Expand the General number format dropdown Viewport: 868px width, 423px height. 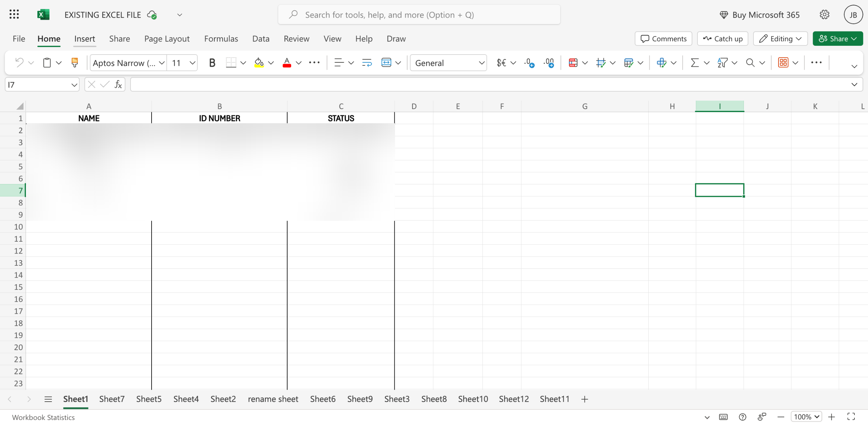tap(481, 63)
